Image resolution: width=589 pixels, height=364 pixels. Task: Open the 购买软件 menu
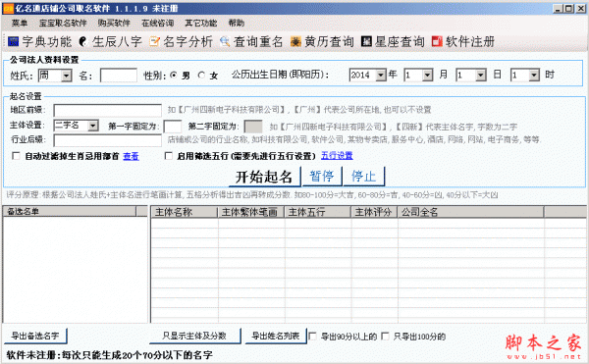114,24
